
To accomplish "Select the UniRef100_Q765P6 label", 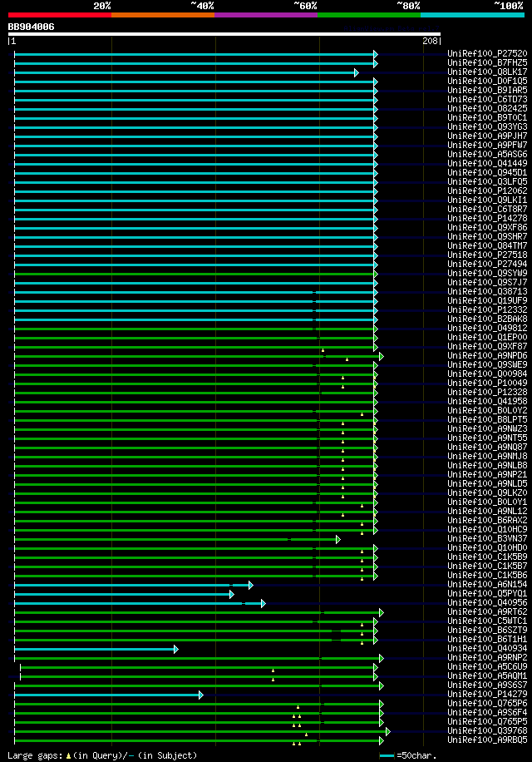I will (487, 703).
